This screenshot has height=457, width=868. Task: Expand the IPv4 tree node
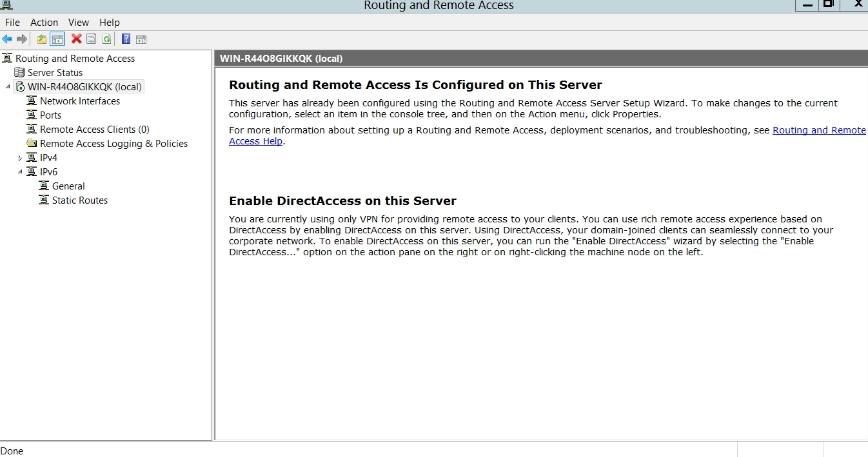pyautogui.click(x=20, y=158)
